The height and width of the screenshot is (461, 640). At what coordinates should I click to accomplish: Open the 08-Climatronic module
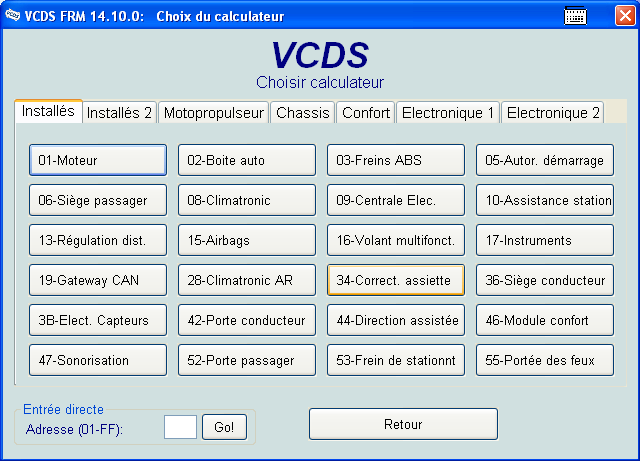[x=247, y=200]
